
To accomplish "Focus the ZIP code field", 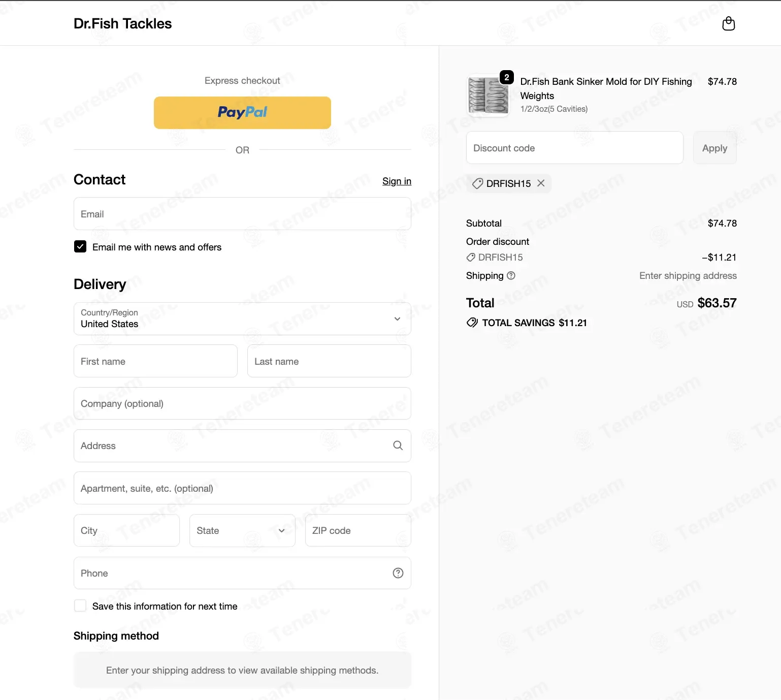I will 358,530.
